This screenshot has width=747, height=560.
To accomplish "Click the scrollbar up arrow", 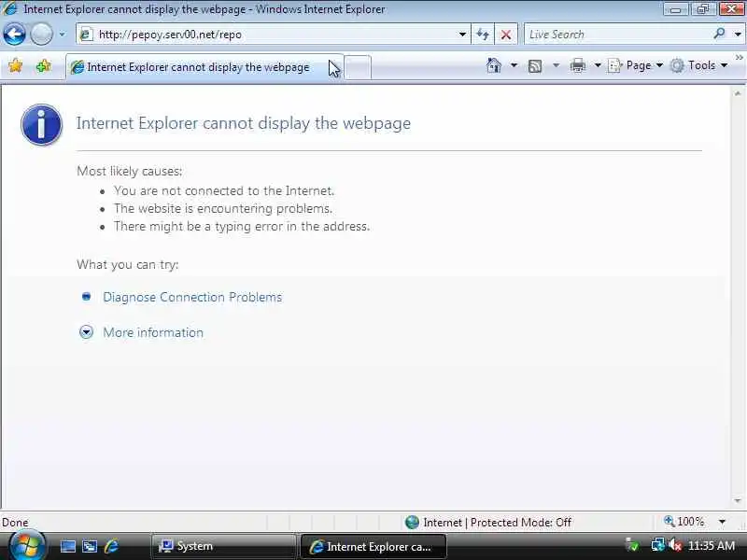I will (x=738, y=93).
